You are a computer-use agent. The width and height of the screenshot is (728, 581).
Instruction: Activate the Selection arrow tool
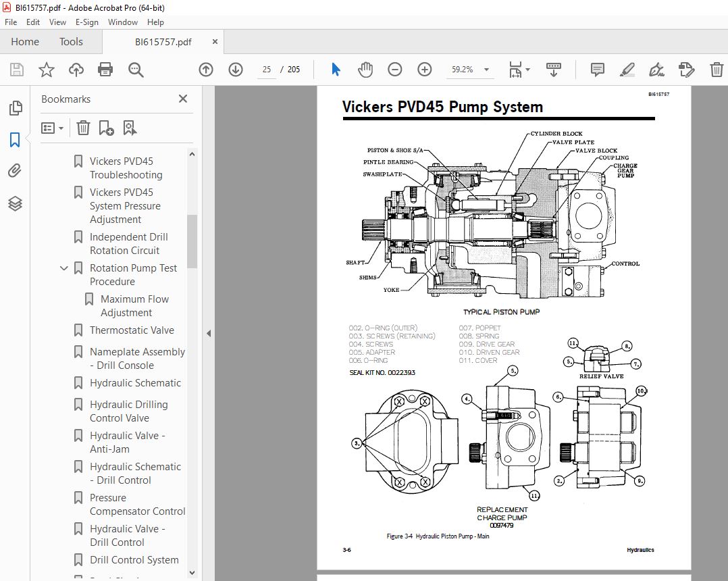click(x=336, y=70)
